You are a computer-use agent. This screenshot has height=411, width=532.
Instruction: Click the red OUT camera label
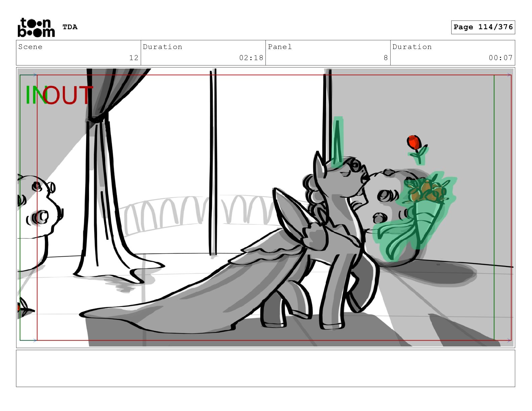click(67, 95)
